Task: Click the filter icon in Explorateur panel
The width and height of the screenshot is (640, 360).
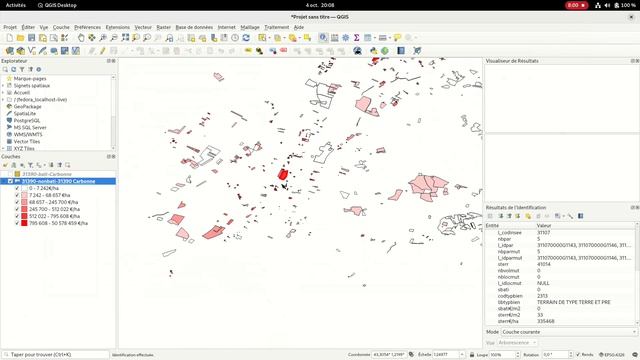Action: (x=22, y=69)
